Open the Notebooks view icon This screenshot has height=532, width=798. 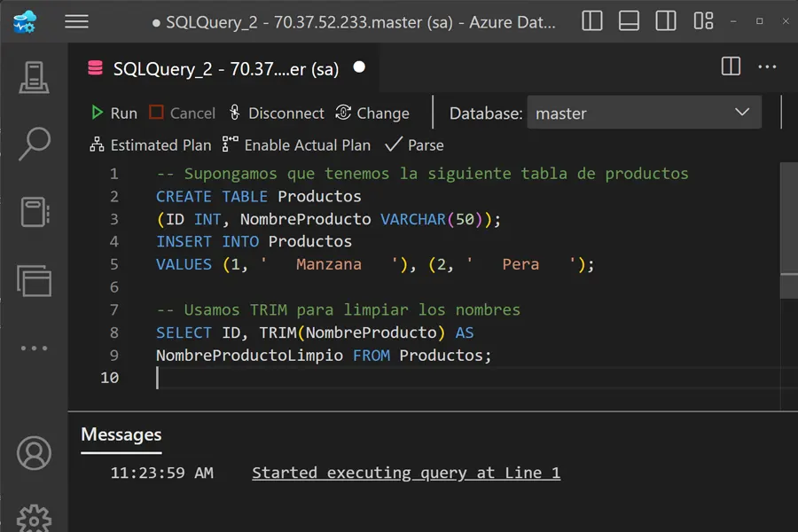pyautogui.click(x=34, y=213)
